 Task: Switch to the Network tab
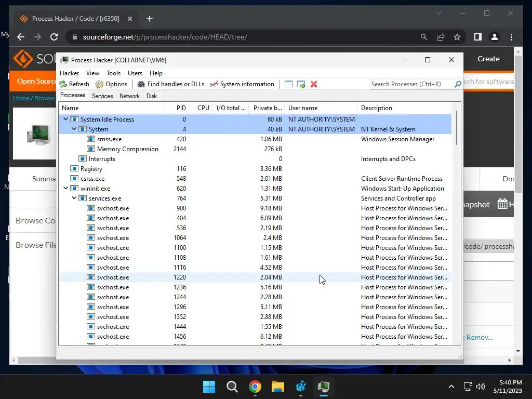(129, 96)
